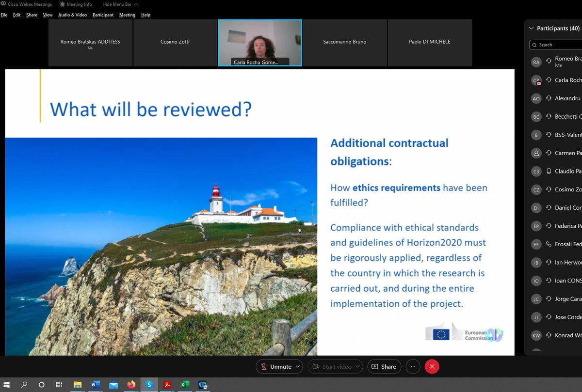
Task: Open the Meeting menu
Action: click(x=127, y=15)
